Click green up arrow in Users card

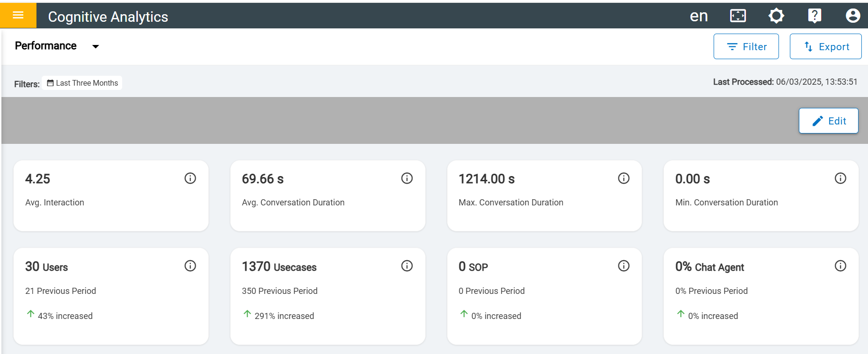pos(30,314)
